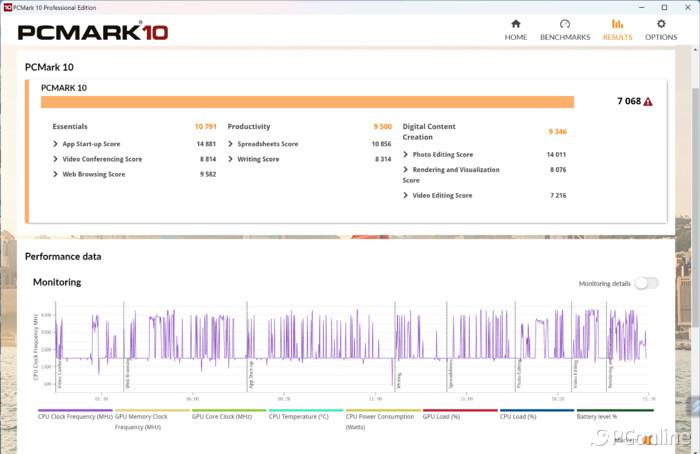Open the OPTIONS gear
700x454 pixels.
tap(660, 29)
